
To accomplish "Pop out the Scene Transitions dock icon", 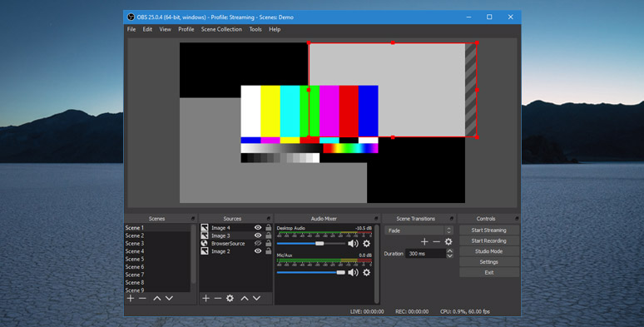I will click(451, 219).
